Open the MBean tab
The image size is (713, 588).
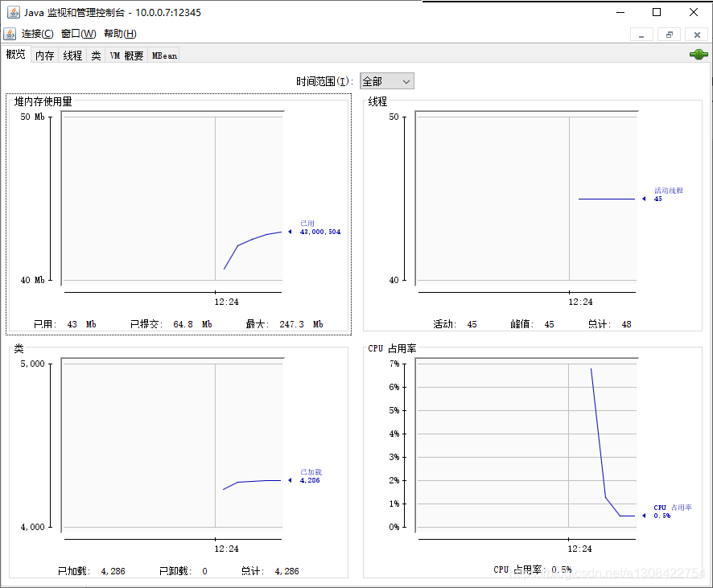[163, 55]
